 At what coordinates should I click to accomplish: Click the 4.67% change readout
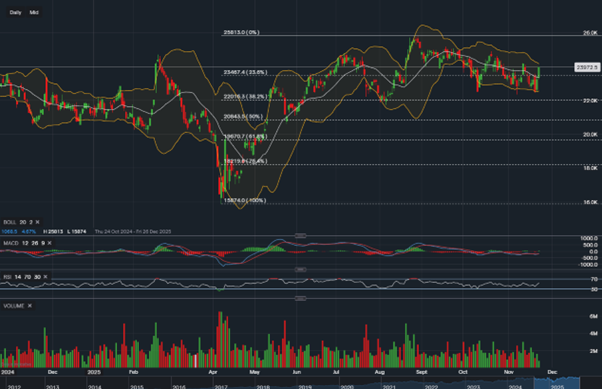[x=29, y=232]
